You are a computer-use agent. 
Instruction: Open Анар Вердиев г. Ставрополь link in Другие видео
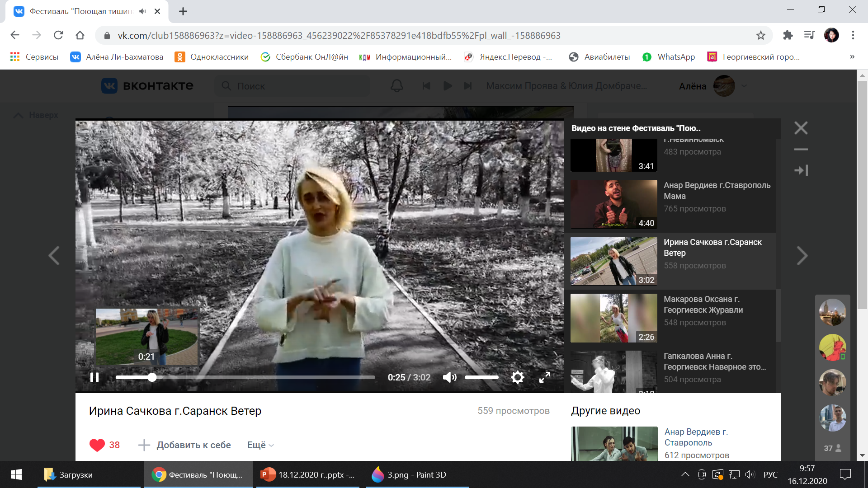point(696,437)
